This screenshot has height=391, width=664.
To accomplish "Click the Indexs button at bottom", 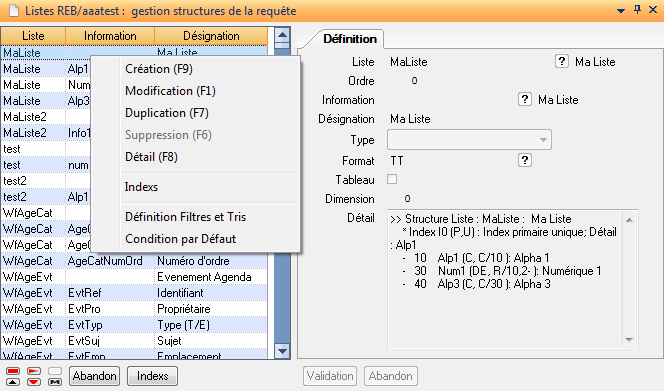I will pyautogui.click(x=152, y=376).
